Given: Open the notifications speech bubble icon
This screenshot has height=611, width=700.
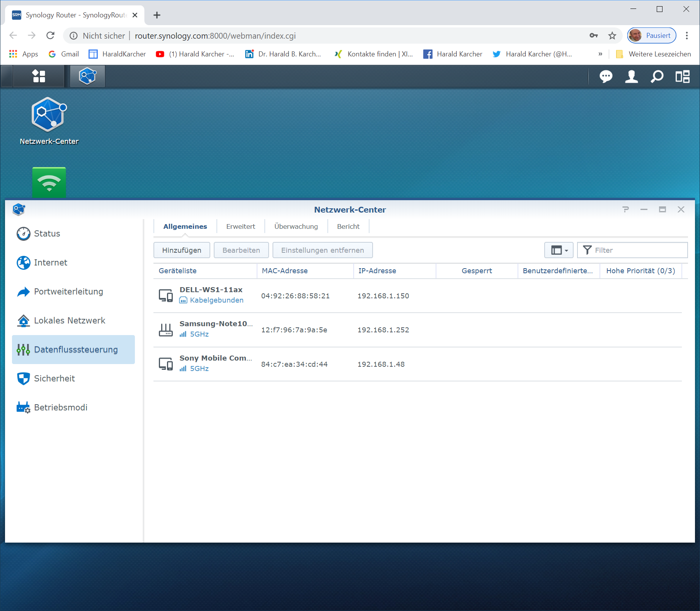Looking at the screenshot, I should 606,77.
